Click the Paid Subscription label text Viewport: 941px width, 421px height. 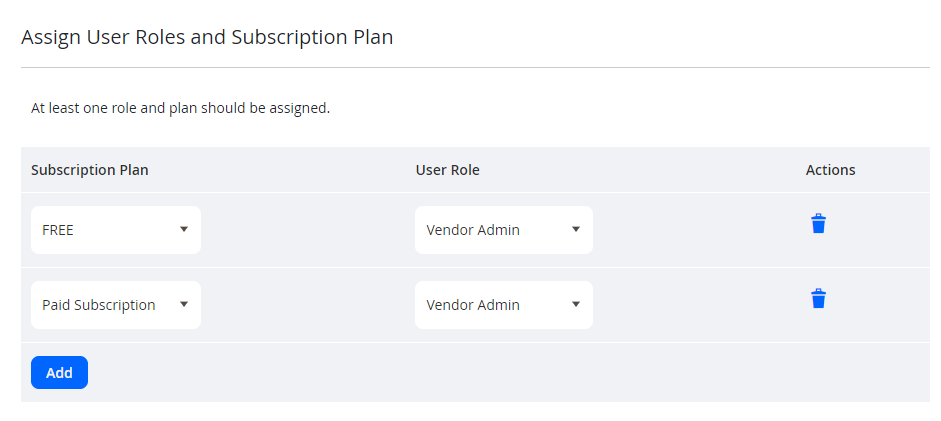tap(98, 305)
